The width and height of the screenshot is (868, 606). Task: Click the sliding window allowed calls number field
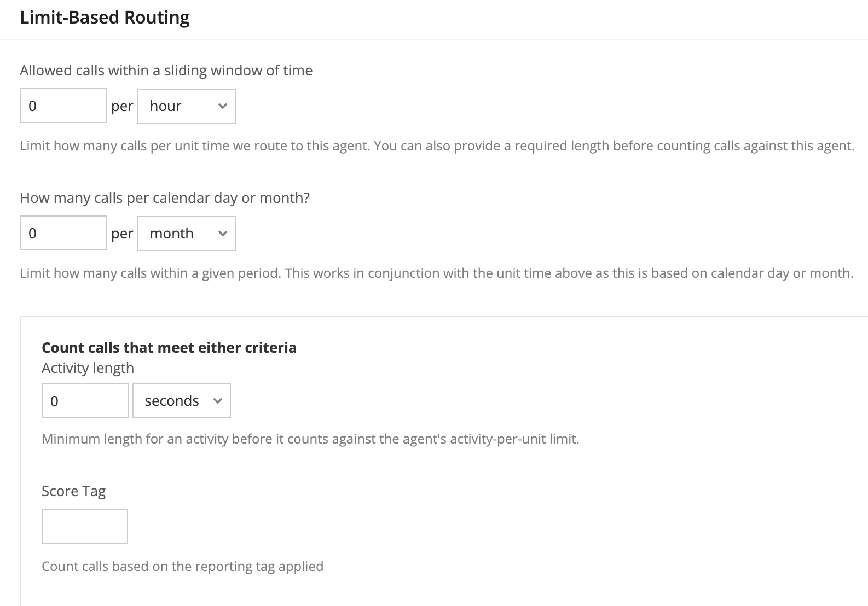63,106
